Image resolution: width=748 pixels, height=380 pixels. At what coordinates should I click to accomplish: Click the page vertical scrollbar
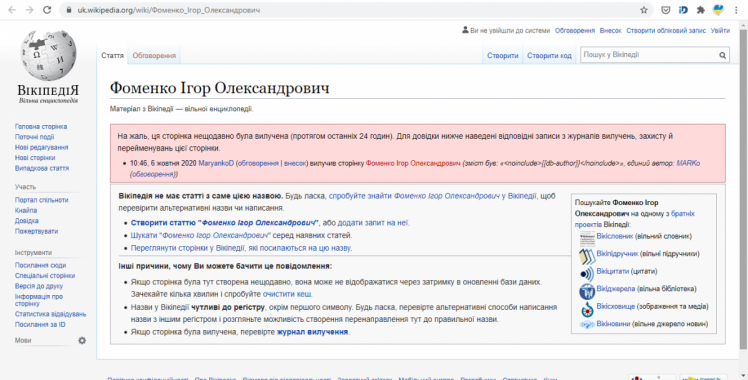click(x=744, y=191)
